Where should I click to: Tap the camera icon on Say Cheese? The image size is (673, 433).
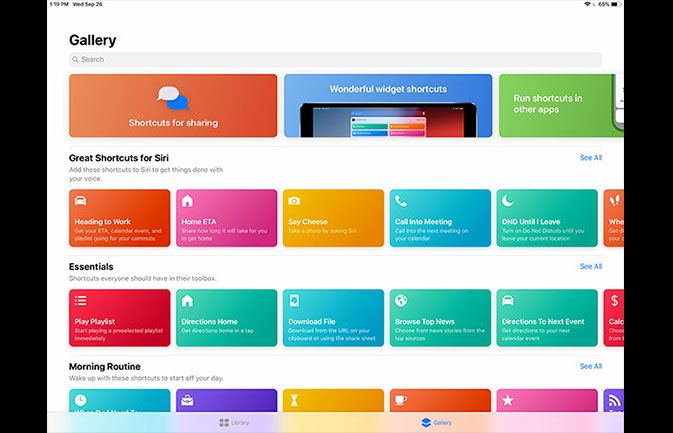click(293, 201)
